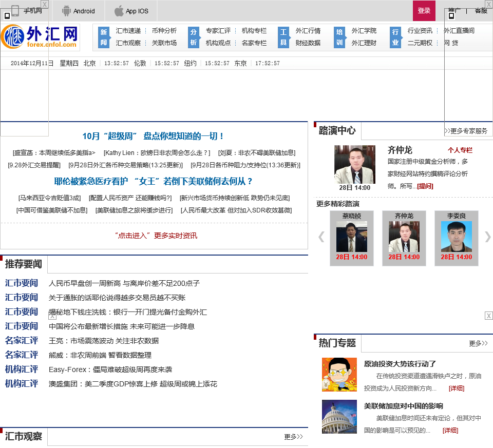This screenshot has width=493, height=448.
Task: Close the floating ad above 手机网
Action: [x=45, y=5]
